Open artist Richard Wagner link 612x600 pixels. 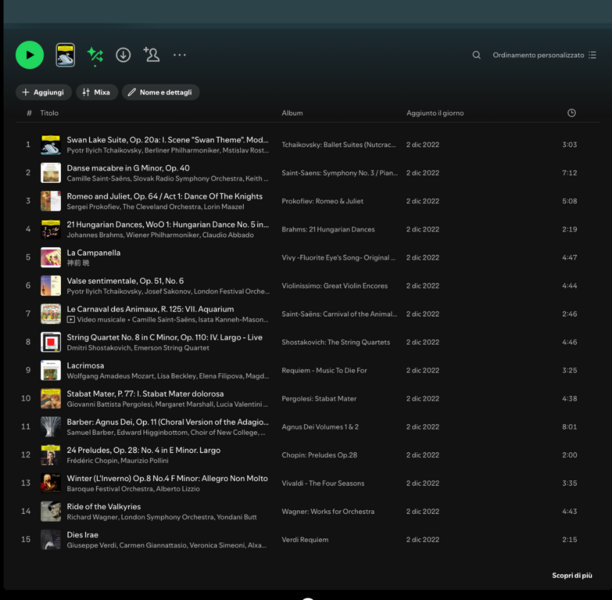click(92, 517)
